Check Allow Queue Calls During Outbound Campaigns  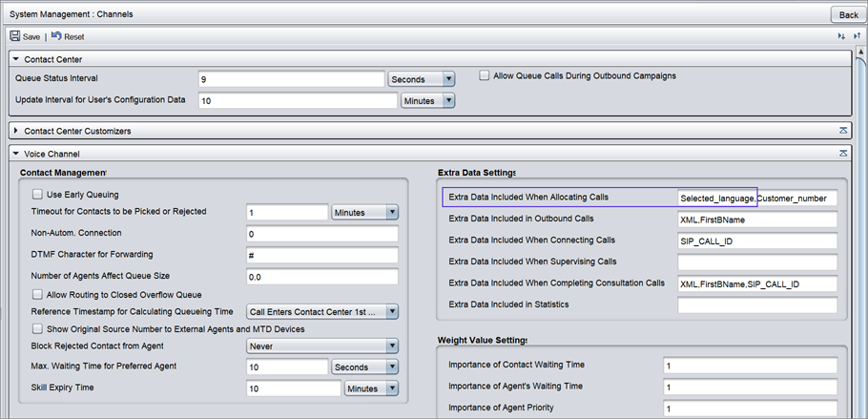[485, 75]
